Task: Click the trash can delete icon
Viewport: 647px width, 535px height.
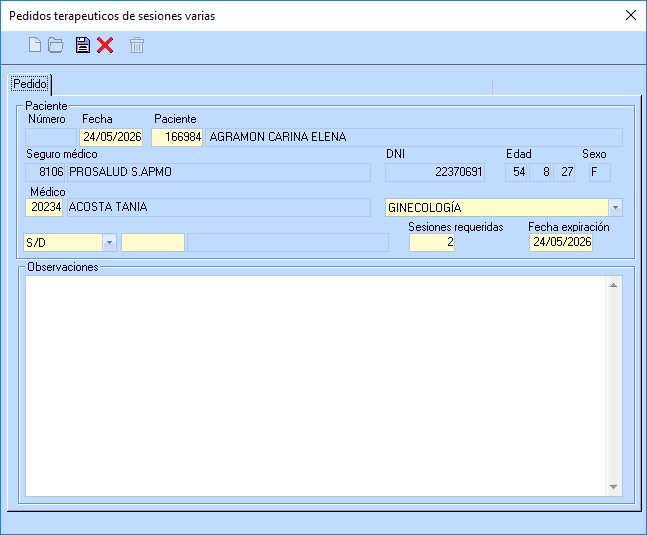Action: click(137, 45)
